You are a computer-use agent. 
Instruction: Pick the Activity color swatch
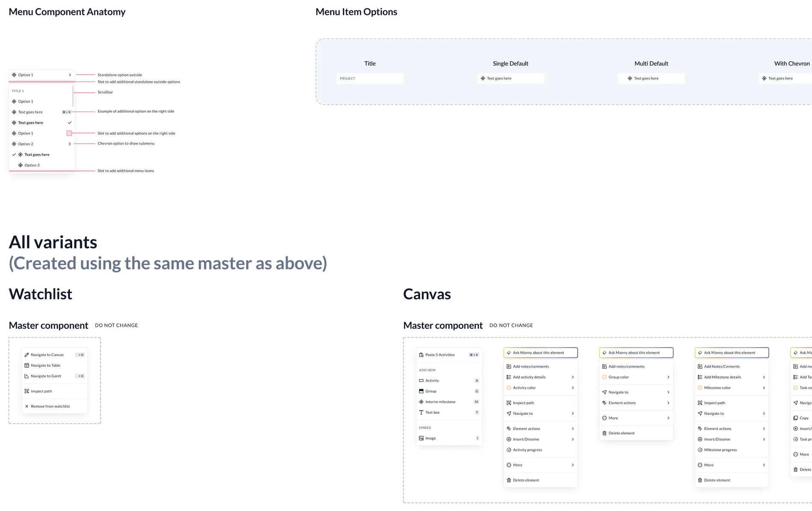pos(509,388)
